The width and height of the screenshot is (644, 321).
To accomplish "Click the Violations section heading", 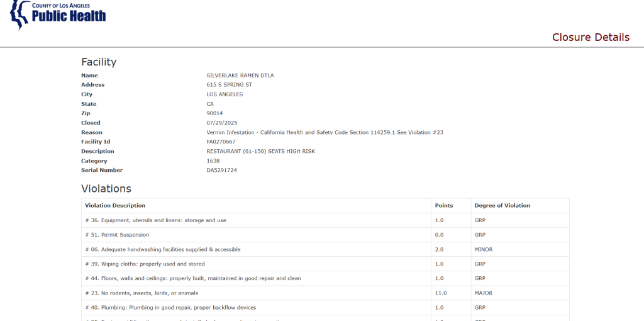I will pyautogui.click(x=106, y=189).
